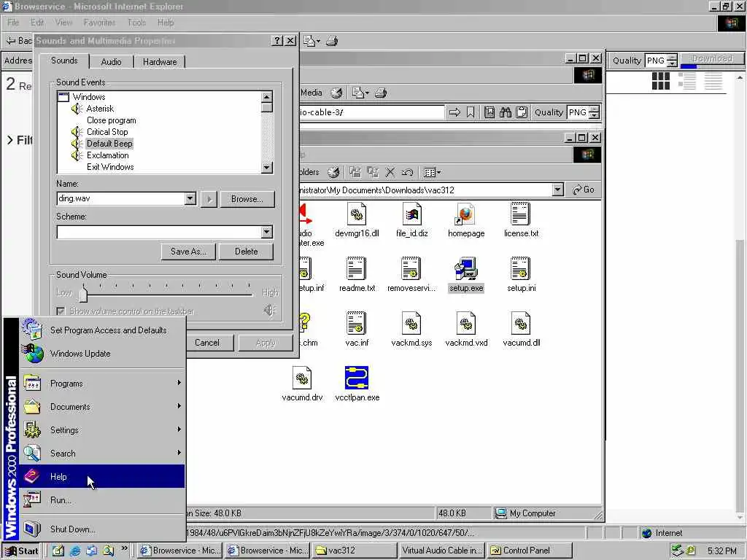The image size is (747, 560).
Task: Select the setup.exe installer icon
Action: [466, 268]
